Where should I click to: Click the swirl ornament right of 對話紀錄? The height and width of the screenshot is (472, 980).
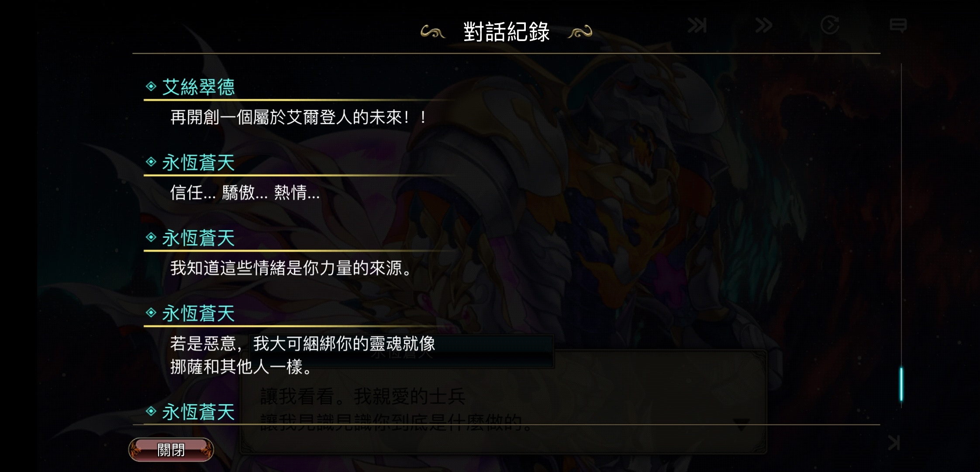580,32
